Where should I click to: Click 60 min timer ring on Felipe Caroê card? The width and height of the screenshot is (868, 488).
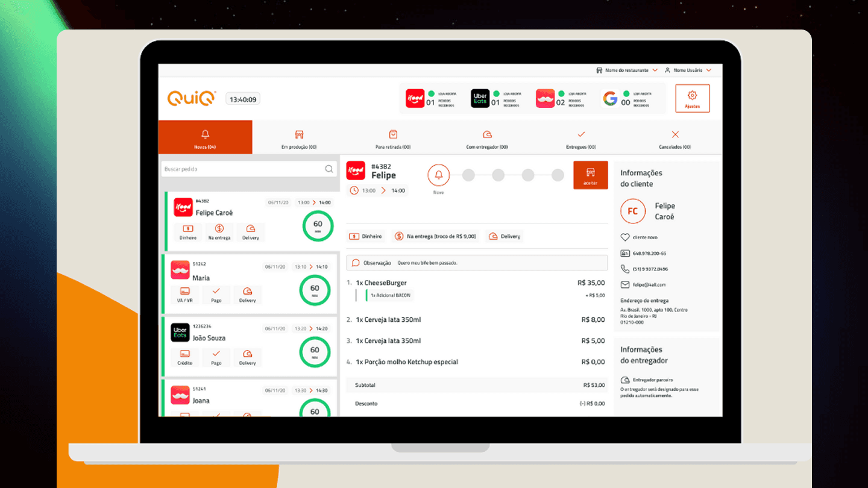tap(318, 227)
